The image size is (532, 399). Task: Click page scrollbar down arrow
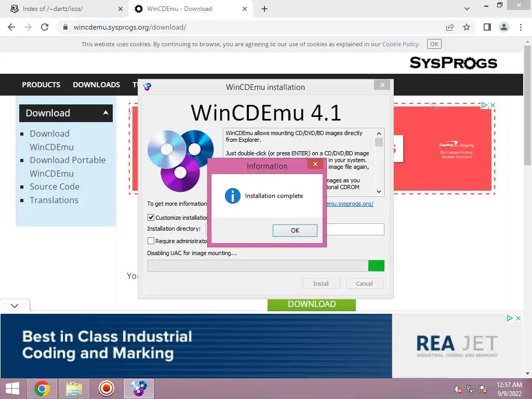527,374
